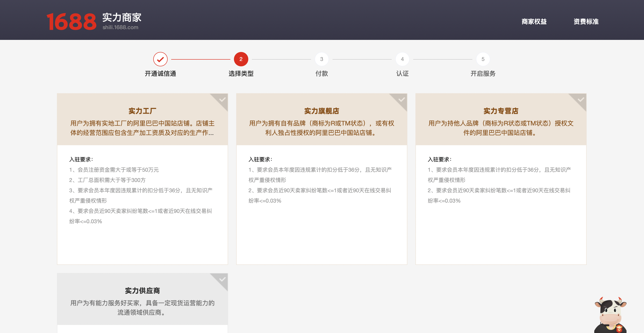Select the 实力专营店 card title

point(501,111)
